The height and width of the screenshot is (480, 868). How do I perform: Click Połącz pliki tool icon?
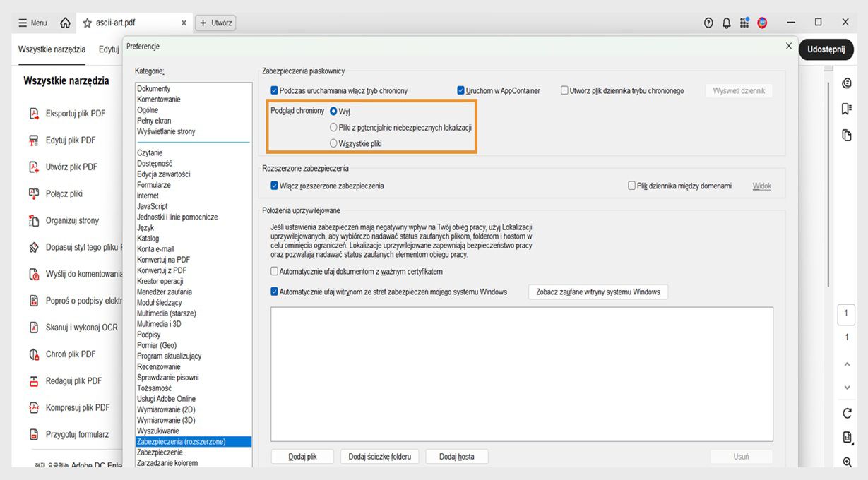33,193
